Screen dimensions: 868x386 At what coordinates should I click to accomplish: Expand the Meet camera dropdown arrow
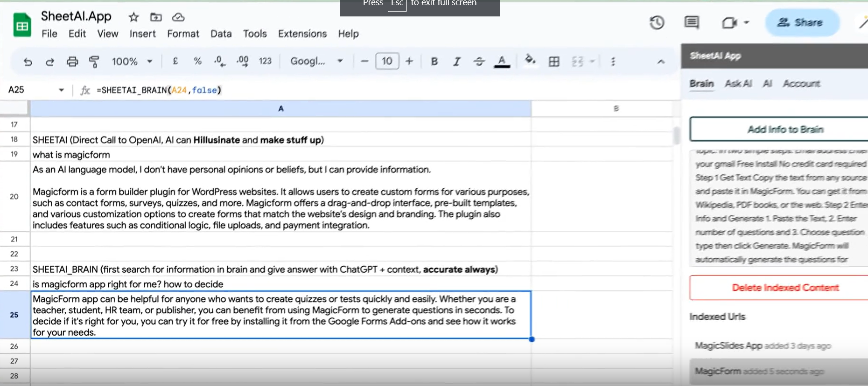[746, 22]
